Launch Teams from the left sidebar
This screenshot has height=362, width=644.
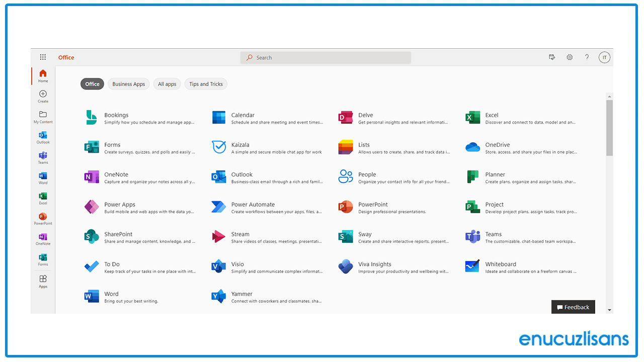[43, 158]
